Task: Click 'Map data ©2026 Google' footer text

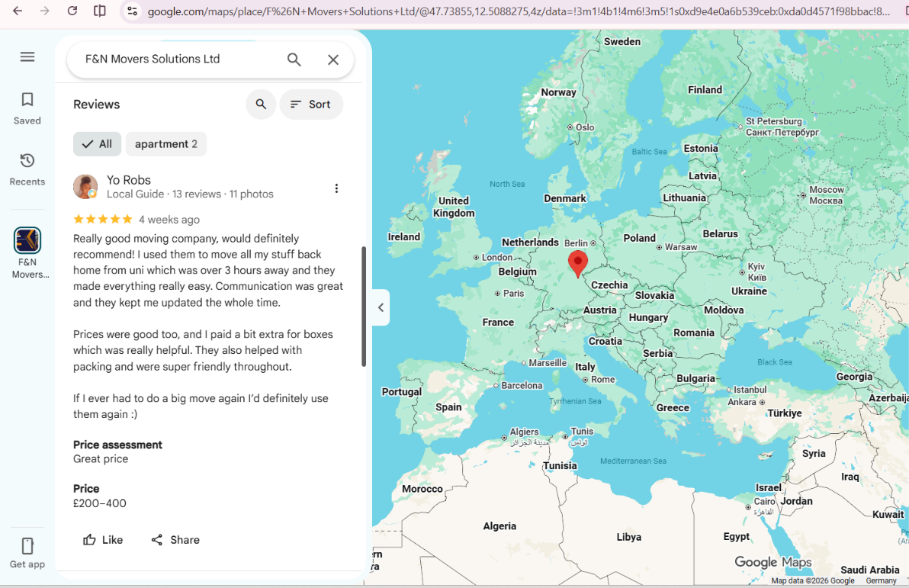Action: [x=813, y=580]
